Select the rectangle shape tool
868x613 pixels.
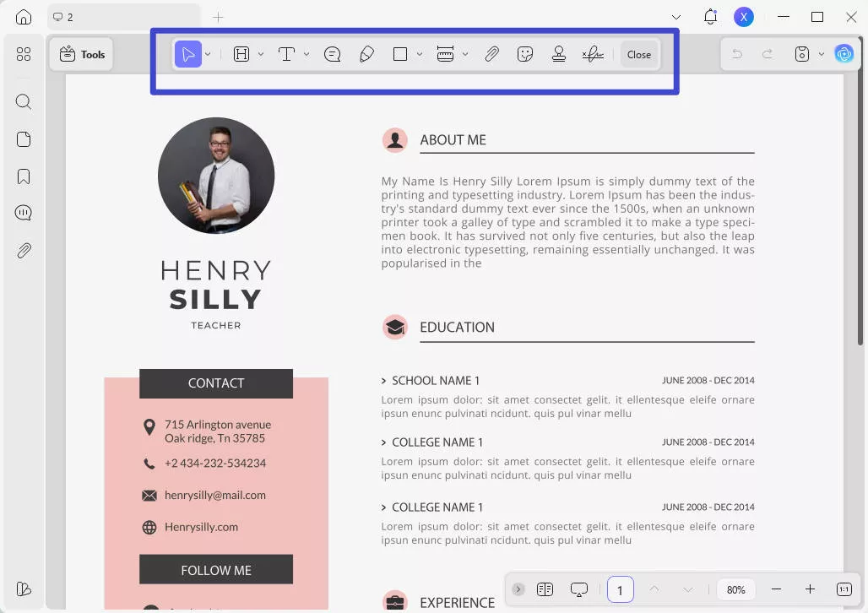pos(400,54)
